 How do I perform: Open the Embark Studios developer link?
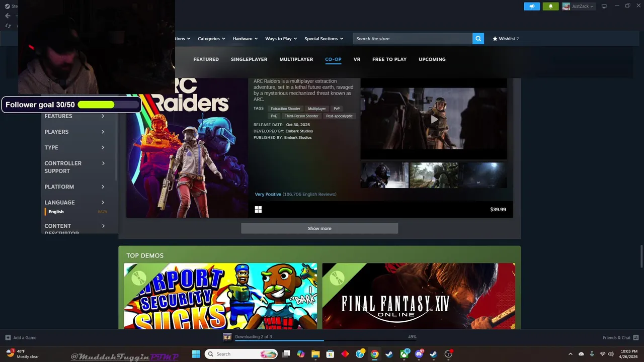[299, 131]
